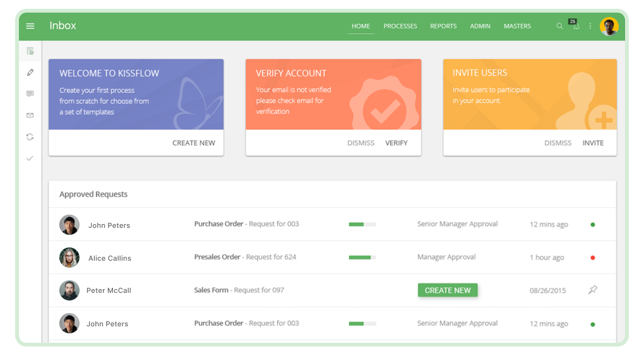This screenshot has width=644, height=356.
Task: Open the hamburger menu next to Inbox
Action: click(x=30, y=26)
